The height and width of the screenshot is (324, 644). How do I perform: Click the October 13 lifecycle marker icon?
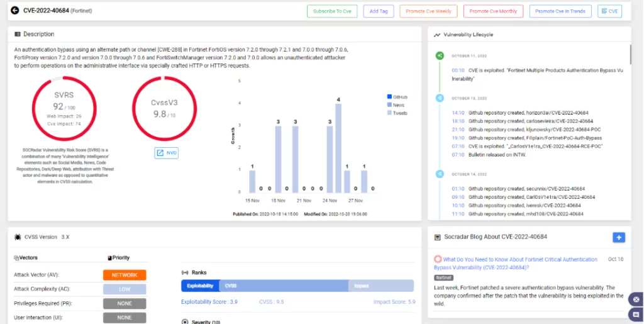click(x=440, y=98)
